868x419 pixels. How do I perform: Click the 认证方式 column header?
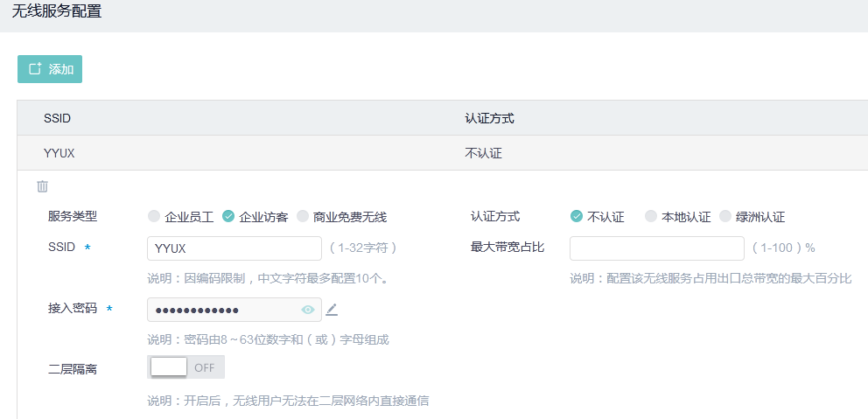(489, 118)
